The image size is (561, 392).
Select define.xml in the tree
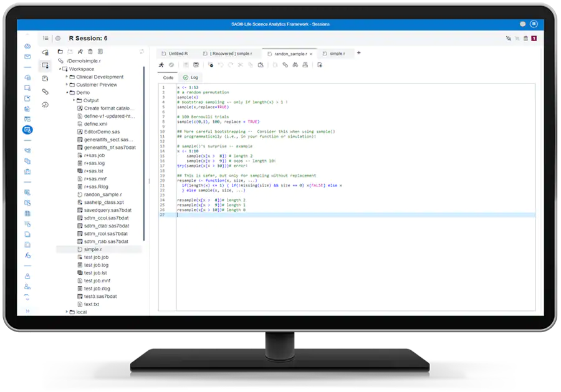(x=95, y=124)
